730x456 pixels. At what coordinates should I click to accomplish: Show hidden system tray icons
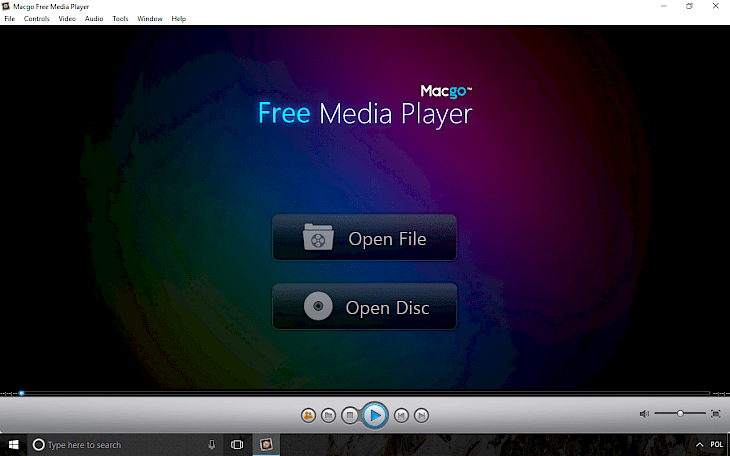tap(699, 445)
